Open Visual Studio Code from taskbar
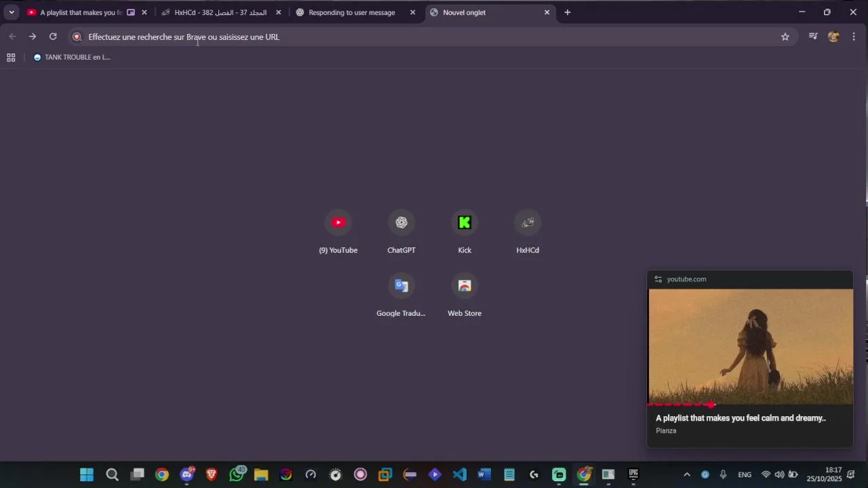868x488 pixels. pyautogui.click(x=460, y=474)
